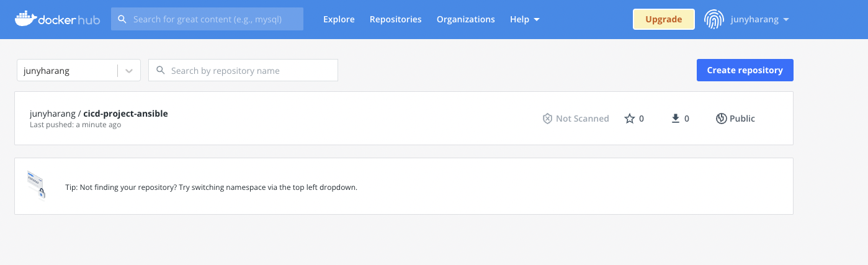Screen dimensions: 868x265
Task: Click the star count 0
Action: [x=642, y=119]
